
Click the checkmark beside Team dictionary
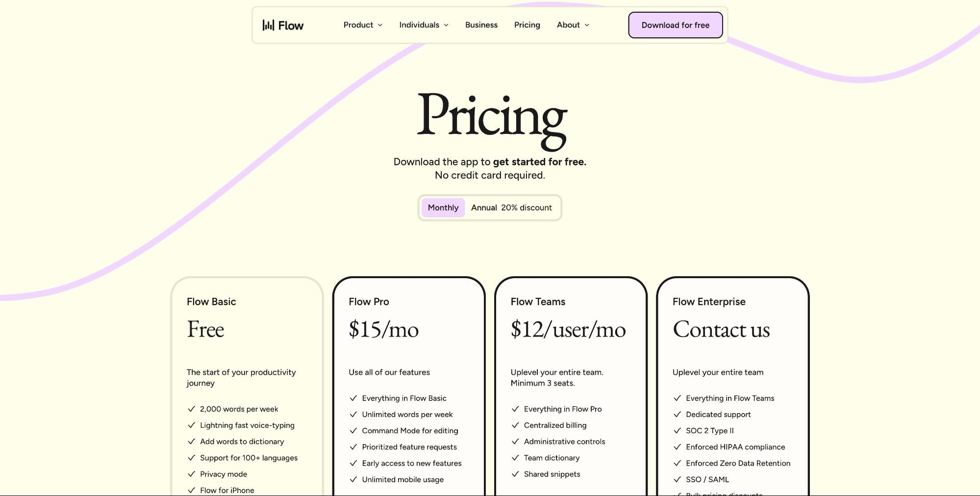(515, 458)
